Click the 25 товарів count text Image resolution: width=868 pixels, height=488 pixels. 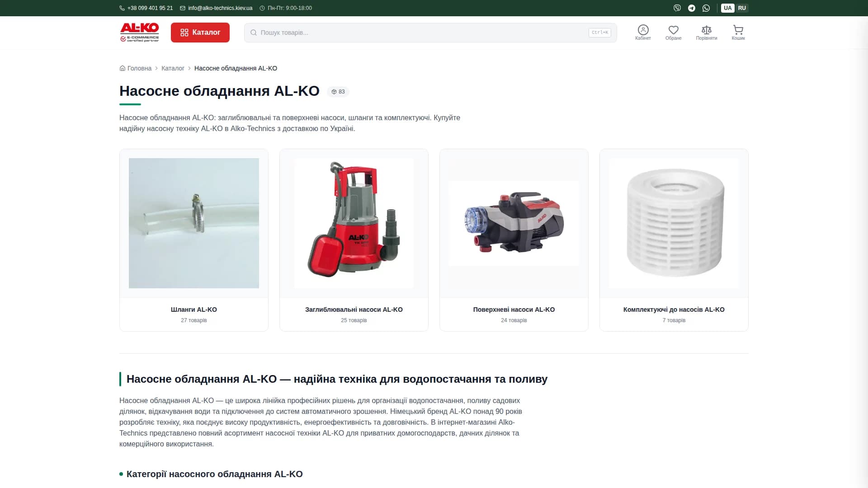(x=354, y=320)
